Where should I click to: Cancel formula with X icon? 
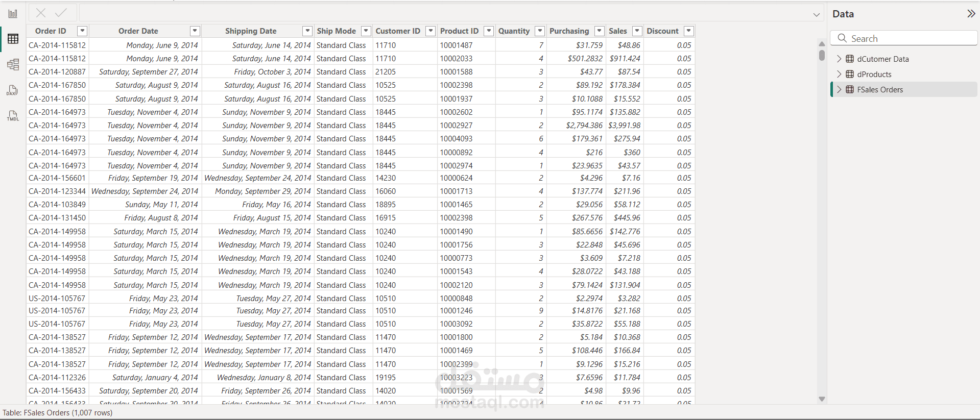(41, 13)
